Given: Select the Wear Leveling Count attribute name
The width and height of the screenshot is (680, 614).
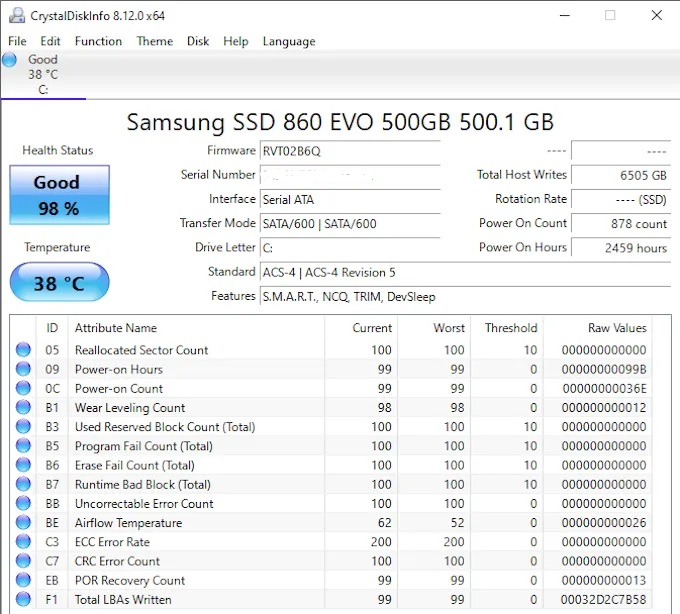Looking at the screenshot, I should 130,408.
